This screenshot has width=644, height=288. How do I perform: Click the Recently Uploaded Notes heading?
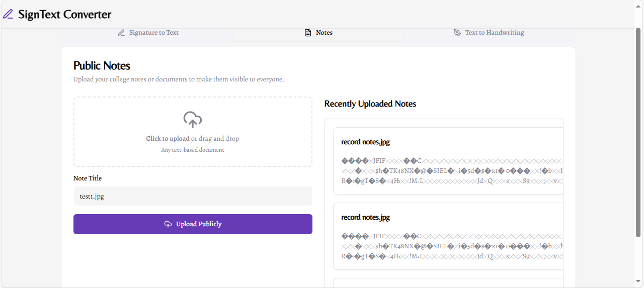pos(370,104)
